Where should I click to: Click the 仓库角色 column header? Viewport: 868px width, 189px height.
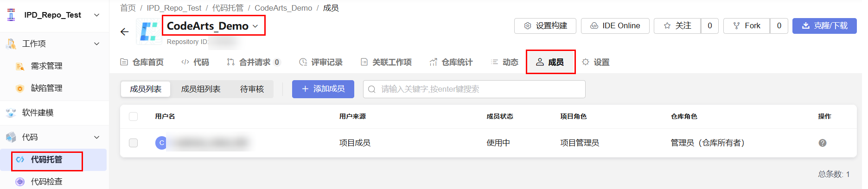point(684,116)
